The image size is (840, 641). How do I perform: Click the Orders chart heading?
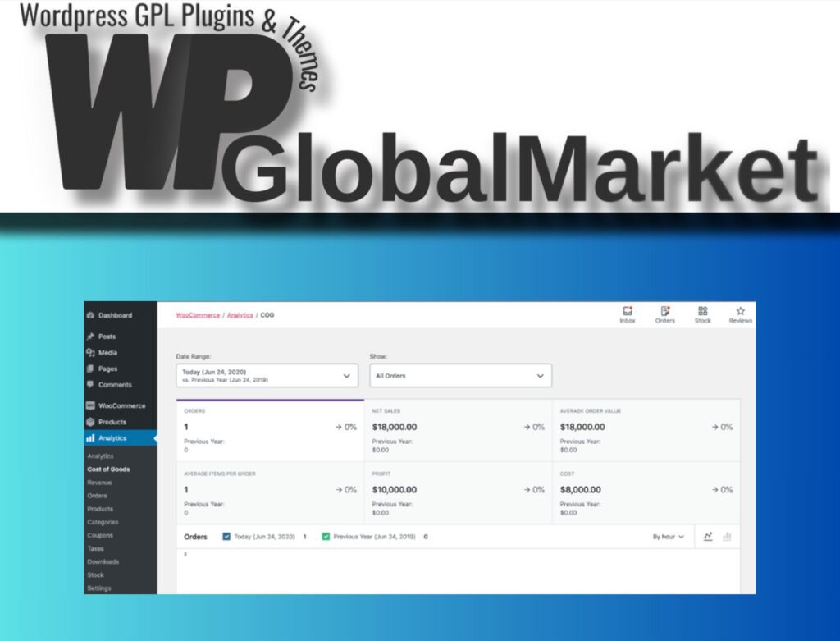(x=195, y=537)
